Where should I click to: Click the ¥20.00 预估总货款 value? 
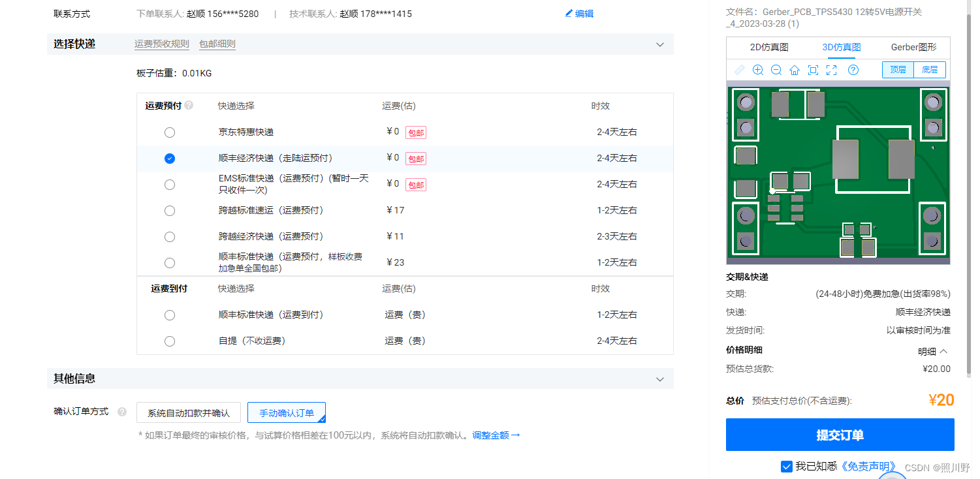937,369
